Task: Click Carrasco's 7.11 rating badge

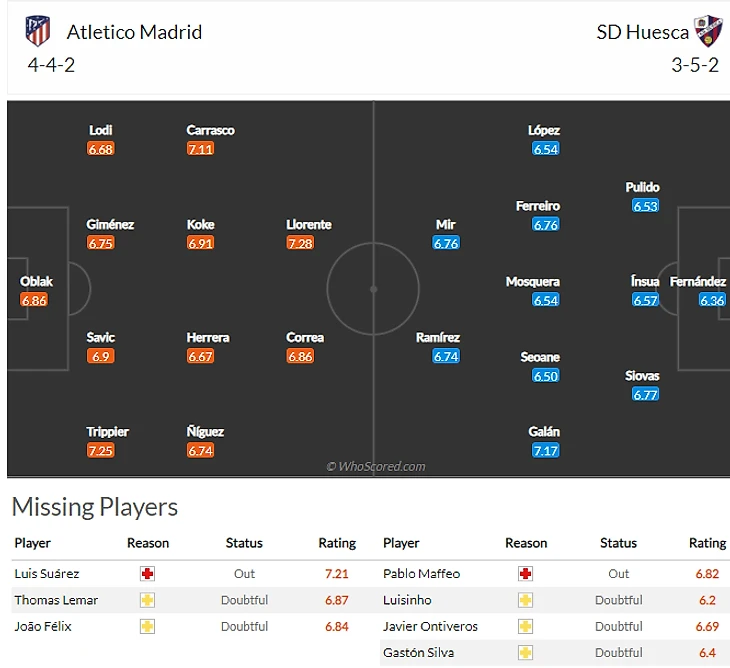Action: coord(201,149)
